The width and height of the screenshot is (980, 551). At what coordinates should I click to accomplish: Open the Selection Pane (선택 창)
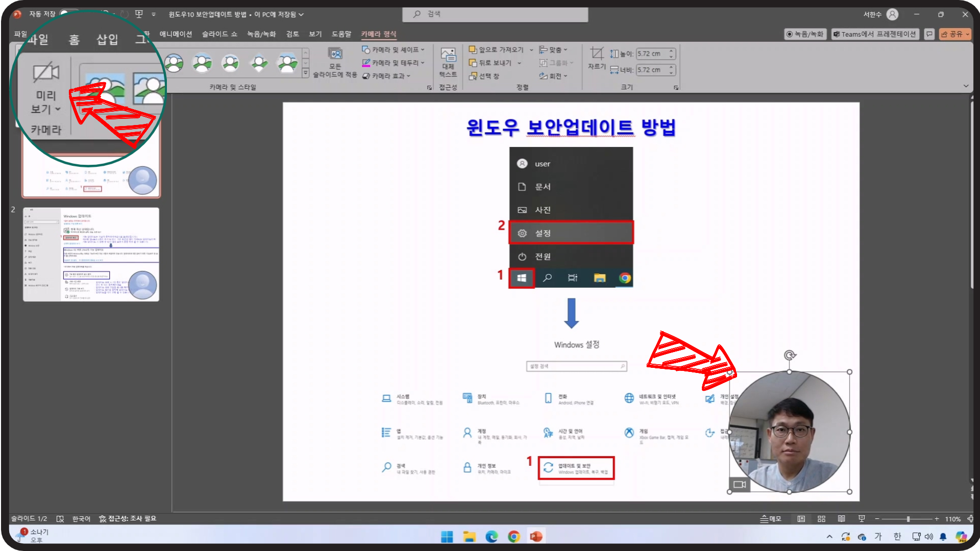pos(484,76)
